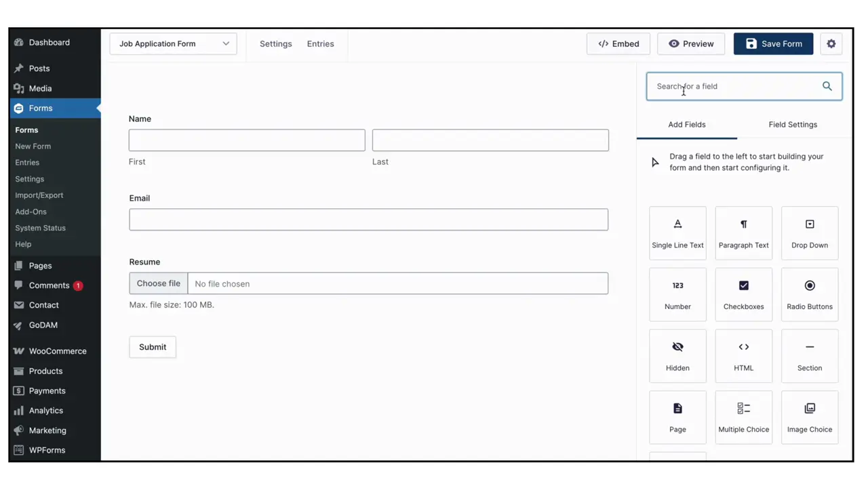The width and height of the screenshot is (868, 488).
Task: Click the Last name input
Action: 490,140
